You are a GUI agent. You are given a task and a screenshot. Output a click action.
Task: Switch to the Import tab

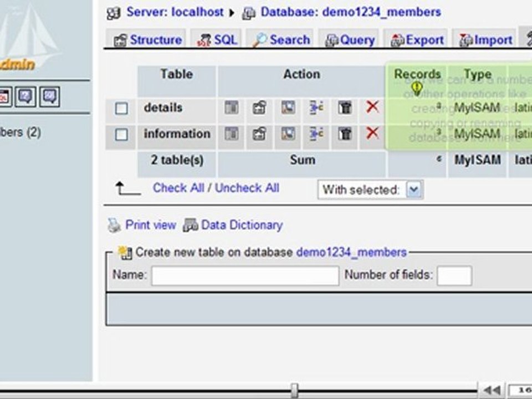[485, 40]
